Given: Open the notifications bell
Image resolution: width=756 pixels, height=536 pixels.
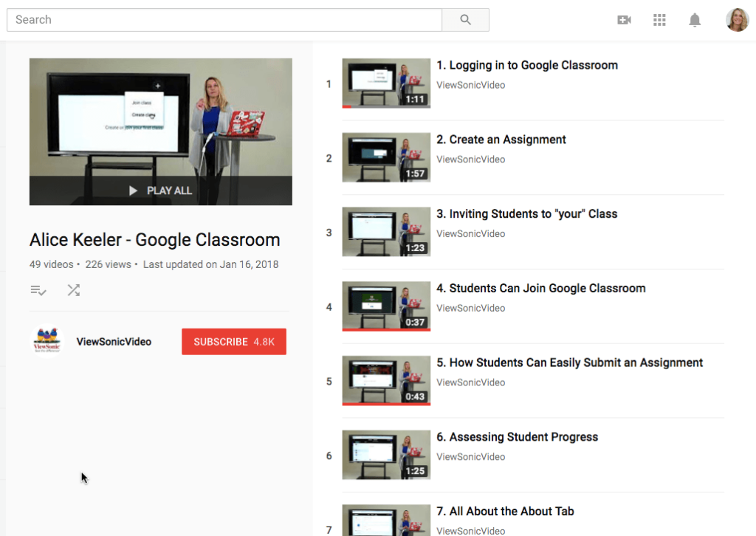Looking at the screenshot, I should pyautogui.click(x=695, y=20).
